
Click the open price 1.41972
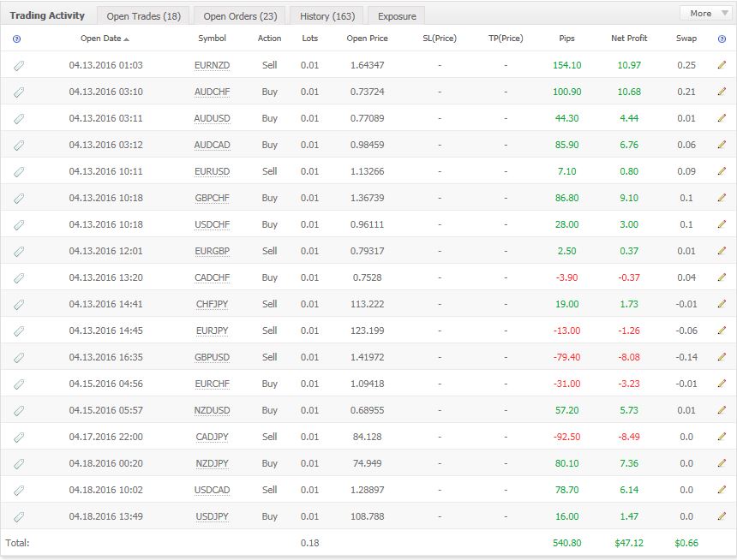367,357
